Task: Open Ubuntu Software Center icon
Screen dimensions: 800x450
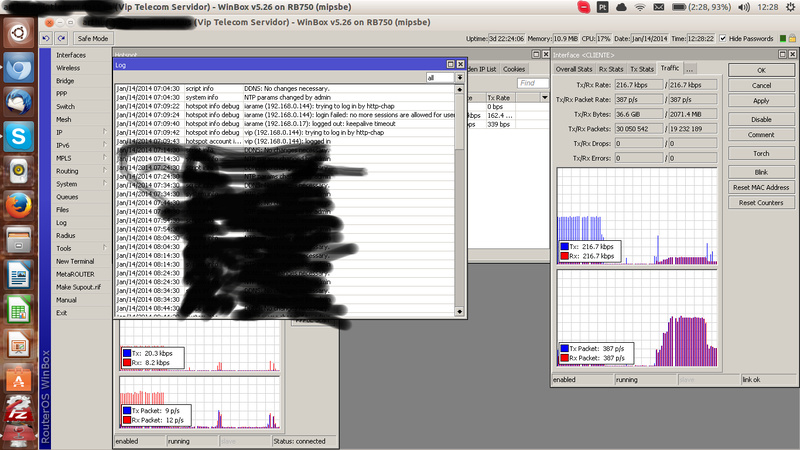Action: click(18, 379)
